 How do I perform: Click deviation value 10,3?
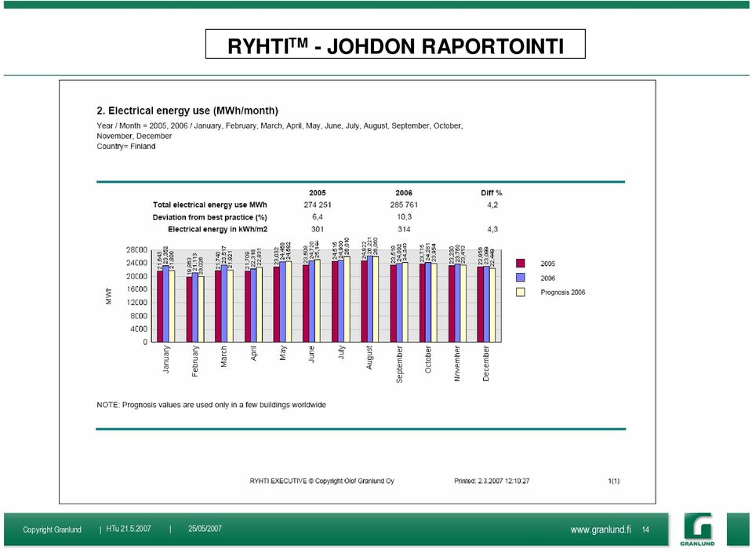point(404,217)
